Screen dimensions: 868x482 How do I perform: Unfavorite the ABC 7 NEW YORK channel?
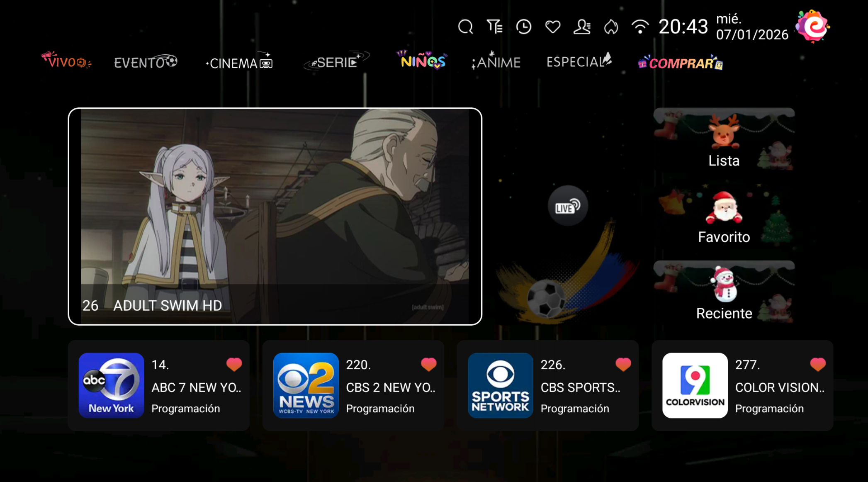(x=233, y=364)
